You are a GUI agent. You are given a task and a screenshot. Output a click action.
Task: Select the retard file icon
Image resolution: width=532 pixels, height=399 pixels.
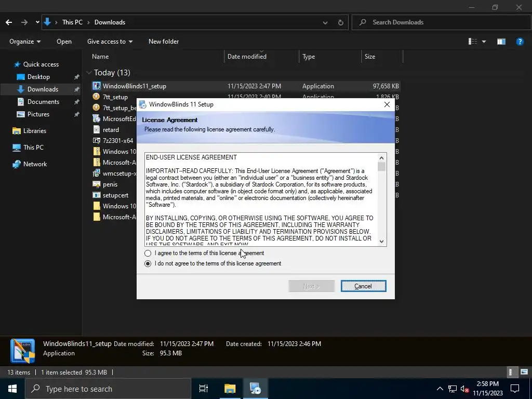(97, 129)
